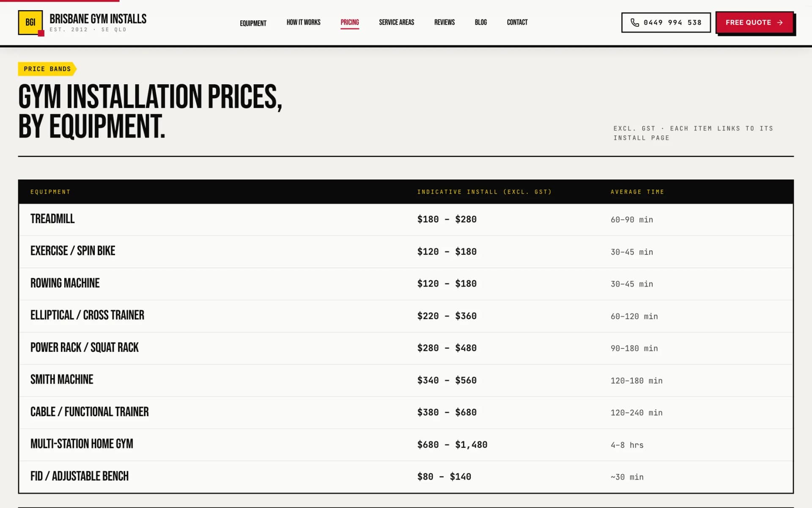Screen dimensions: 812x508
Task: Open Exercise / Spin Bike install link
Action: [73, 251]
